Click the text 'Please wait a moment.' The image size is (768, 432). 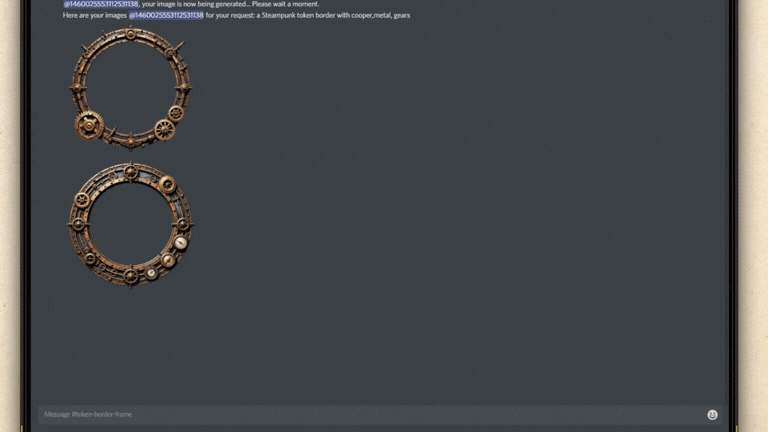[286, 4]
